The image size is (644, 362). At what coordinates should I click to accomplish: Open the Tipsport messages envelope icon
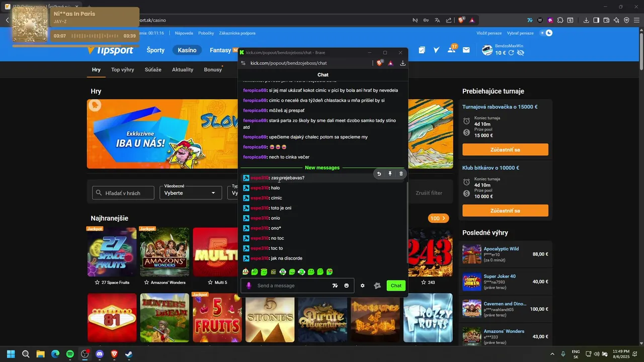pos(466,50)
